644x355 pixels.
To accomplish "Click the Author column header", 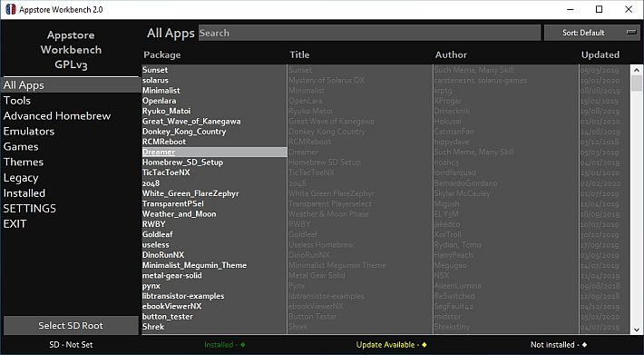I will [451, 54].
